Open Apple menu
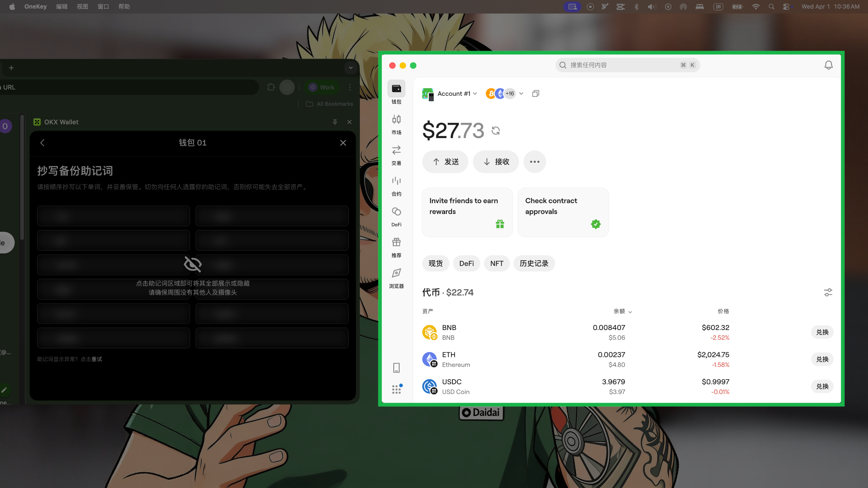The height and width of the screenshot is (488, 868). coord(12,7)
